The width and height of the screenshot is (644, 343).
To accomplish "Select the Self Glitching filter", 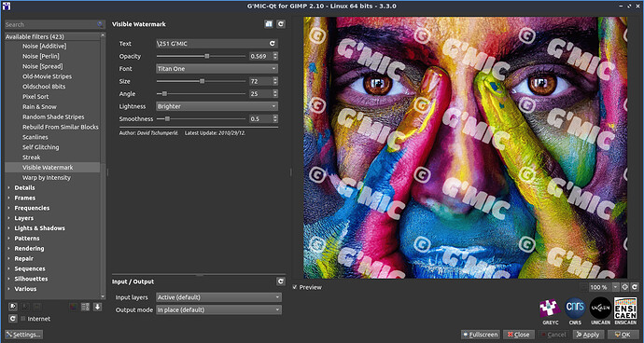I will [x=41, y=147].
